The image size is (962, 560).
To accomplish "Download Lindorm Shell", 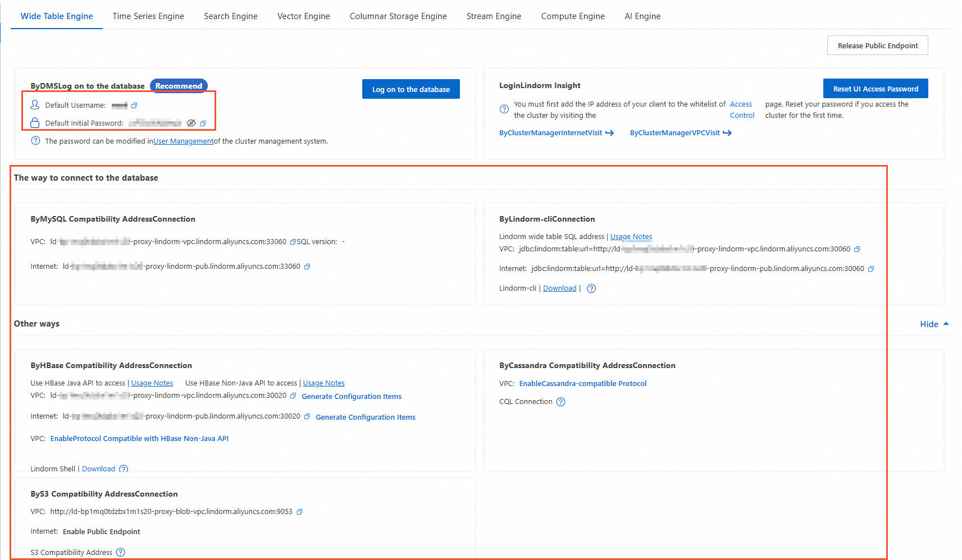I will point(99,469).
